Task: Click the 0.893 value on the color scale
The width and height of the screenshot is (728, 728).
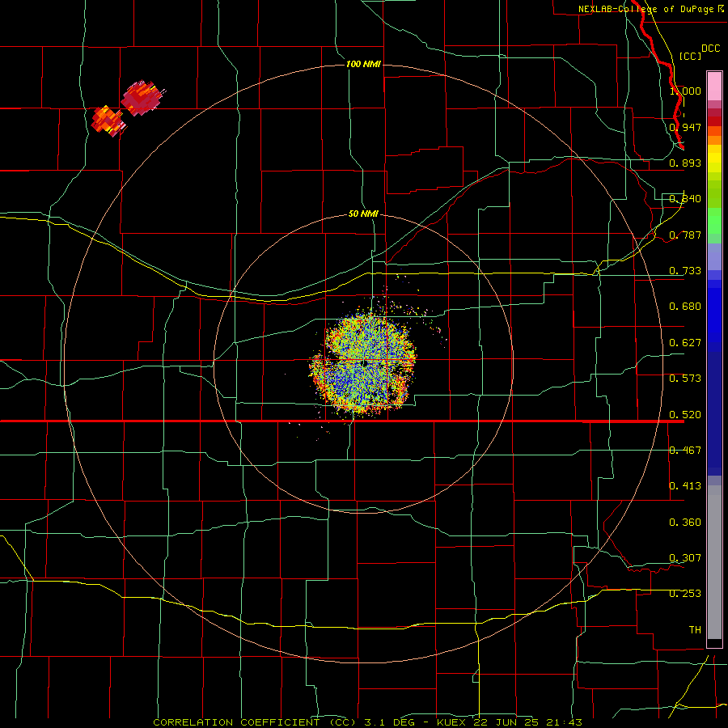Action: click(x=685, y=163)
